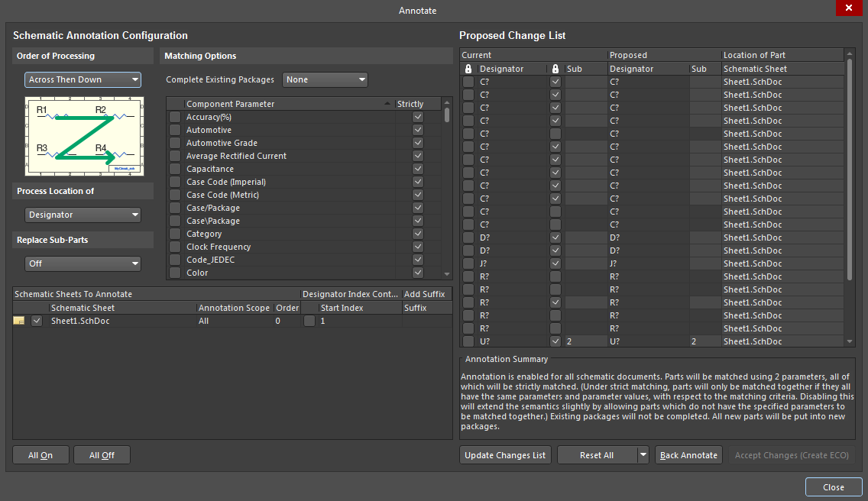Click the All On button

tap(40, 454)
